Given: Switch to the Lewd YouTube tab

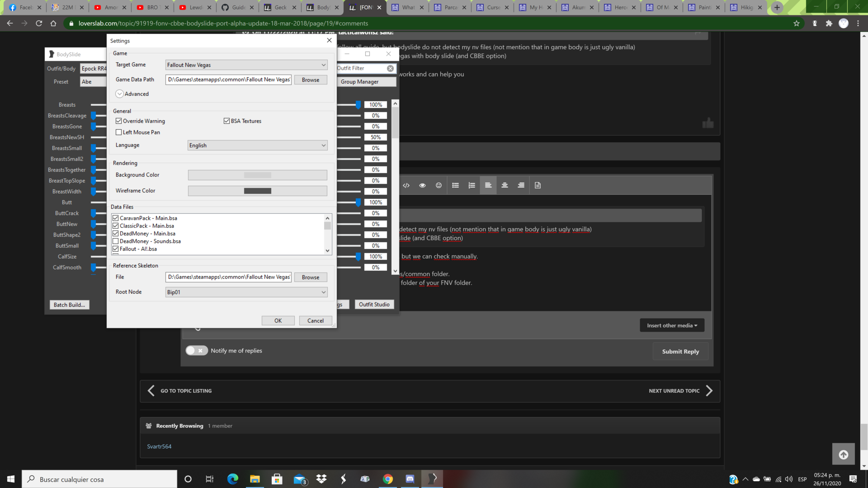Looking at the screenshot, I should click(x=195, y=7).
